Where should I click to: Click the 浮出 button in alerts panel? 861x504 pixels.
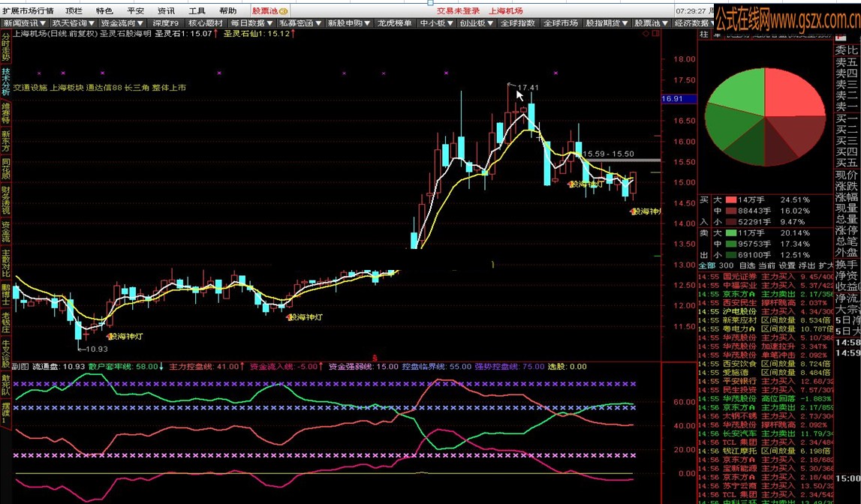coord(807,265)
